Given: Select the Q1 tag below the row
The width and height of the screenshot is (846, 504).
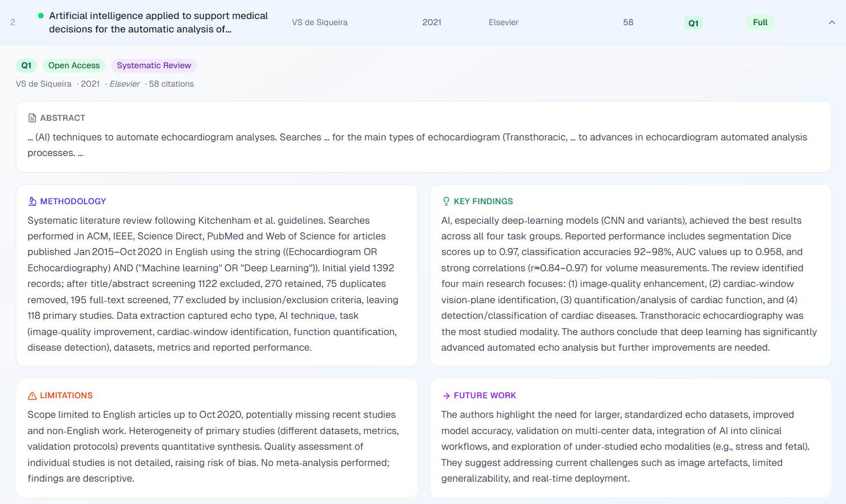Looking at the screenshot, I should [x=26, y=65].
